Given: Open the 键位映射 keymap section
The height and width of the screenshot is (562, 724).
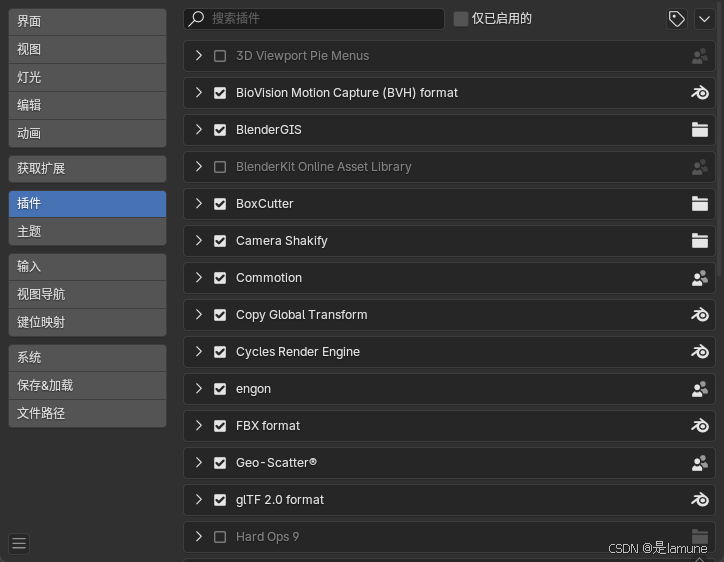Looking at the screenshot, I should 87,322.
